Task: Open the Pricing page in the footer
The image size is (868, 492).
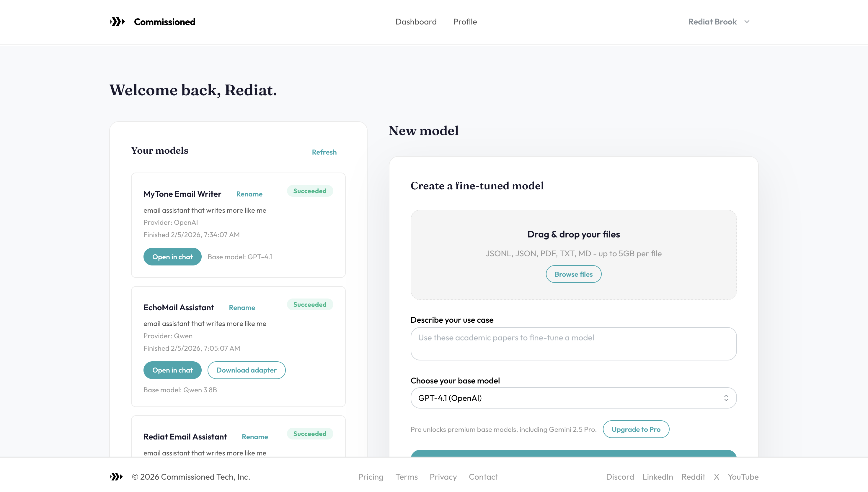Action: (371, 476)
